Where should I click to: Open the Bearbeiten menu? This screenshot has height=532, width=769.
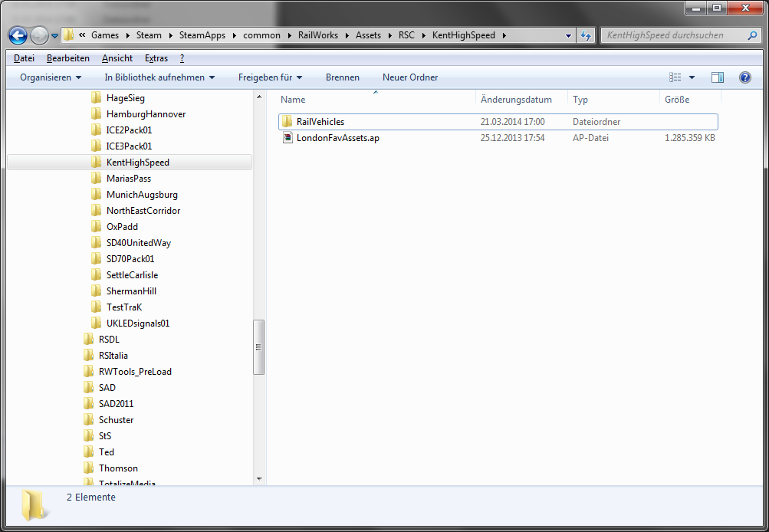tap(68, 58)
